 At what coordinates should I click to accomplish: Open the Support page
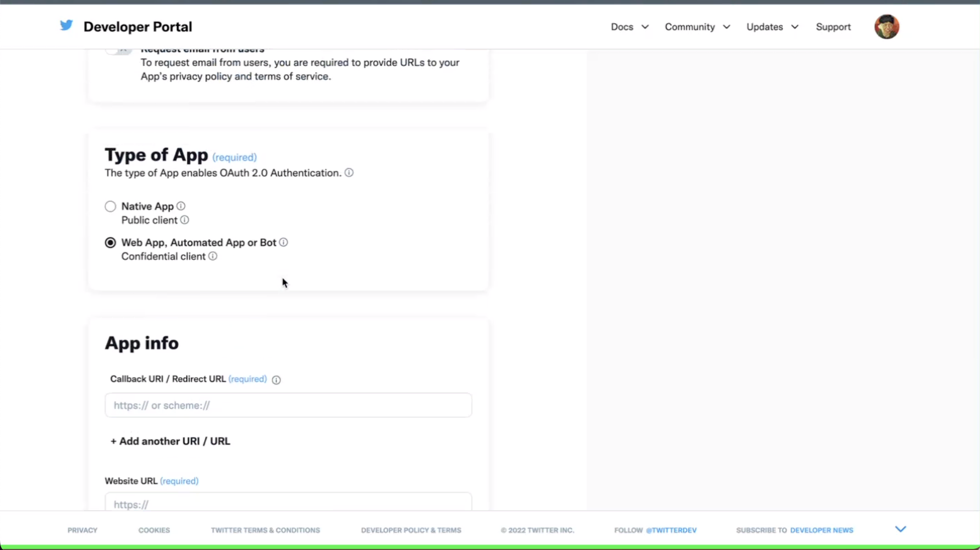coord(833,27)
